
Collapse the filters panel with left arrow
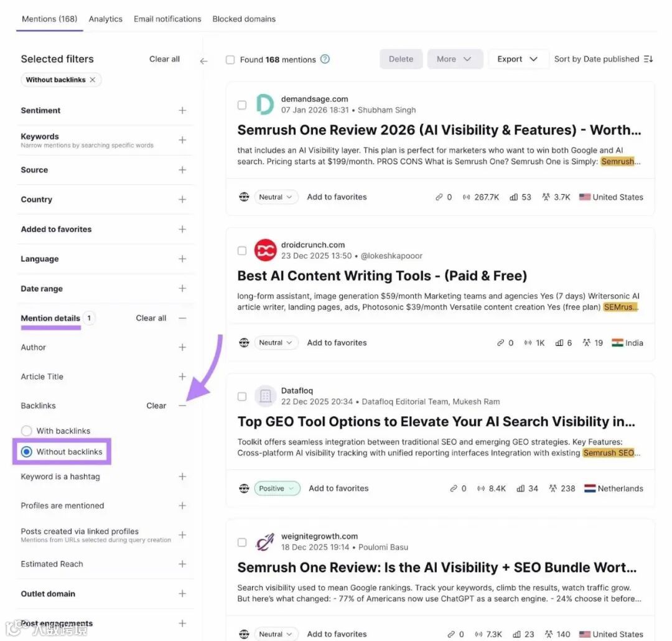pyautogui.click(x=203, y=61)
